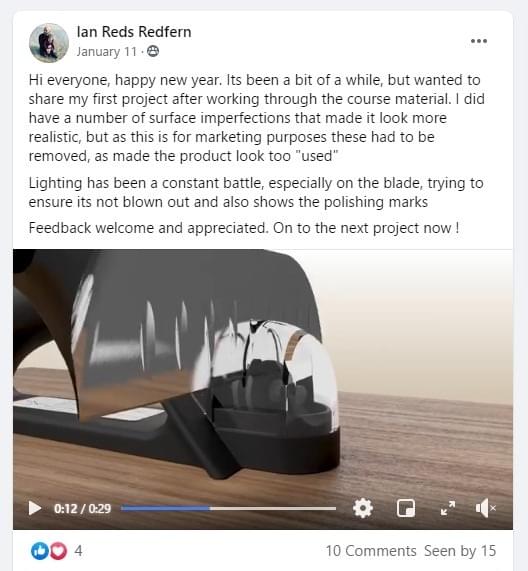The height and width of the screenshot is (571, 528).
Task: Open the Ian Reds Redfern profile link
Action: tap(134, 32)
